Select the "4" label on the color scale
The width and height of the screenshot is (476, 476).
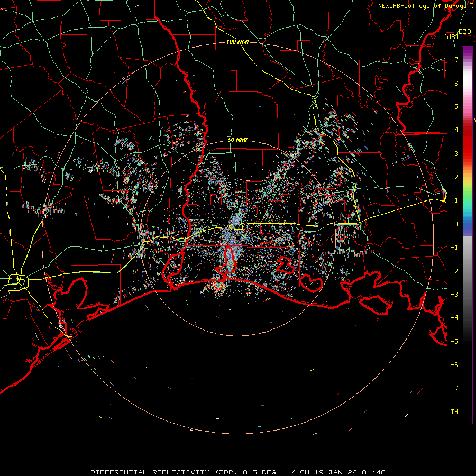click(x=456, y=130)
